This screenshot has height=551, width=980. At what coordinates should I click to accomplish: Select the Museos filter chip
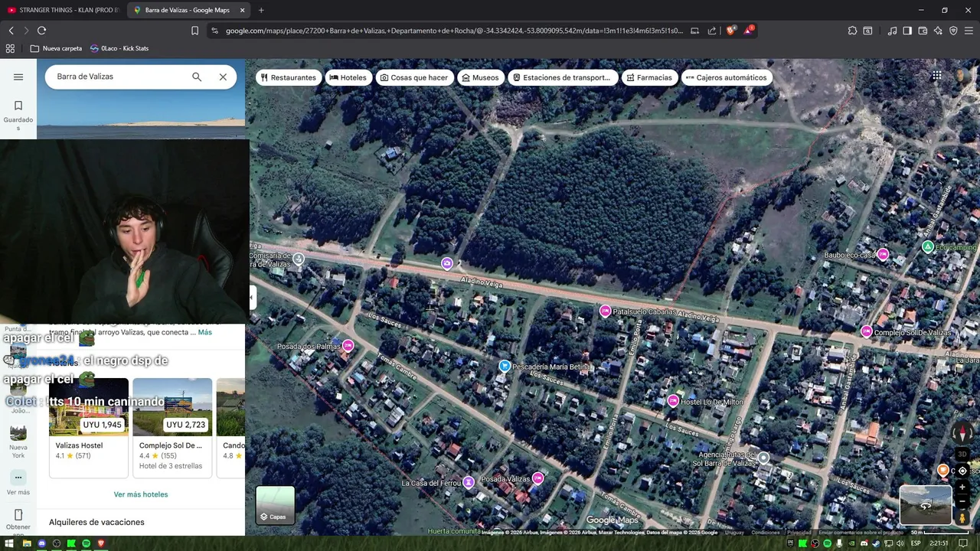(x=481, y=77)
